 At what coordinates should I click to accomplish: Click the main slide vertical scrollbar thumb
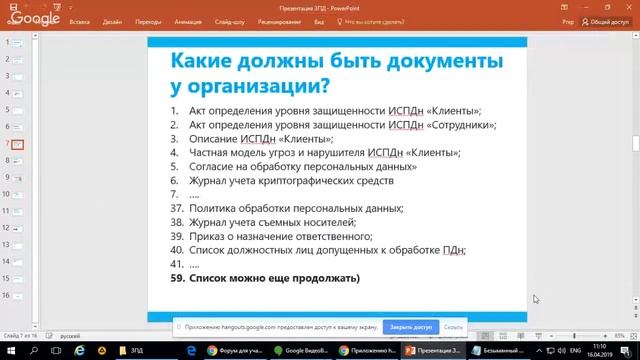tap(636, 144)
